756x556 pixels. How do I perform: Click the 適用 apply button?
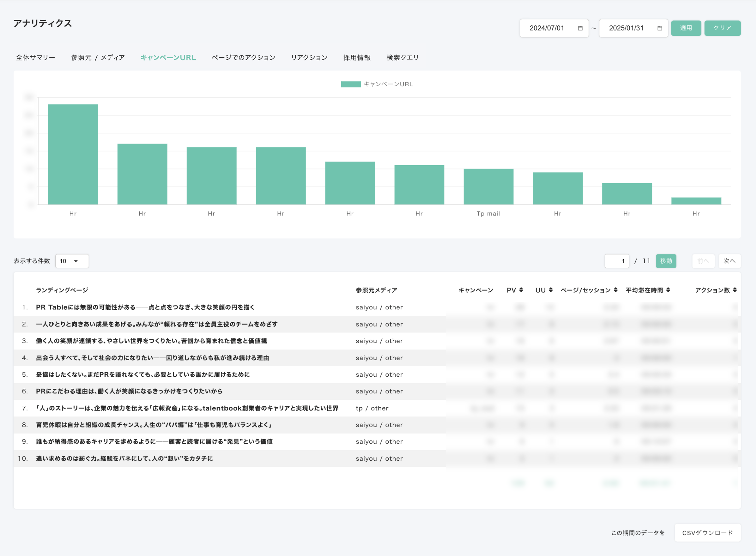(x=686, y=28)
